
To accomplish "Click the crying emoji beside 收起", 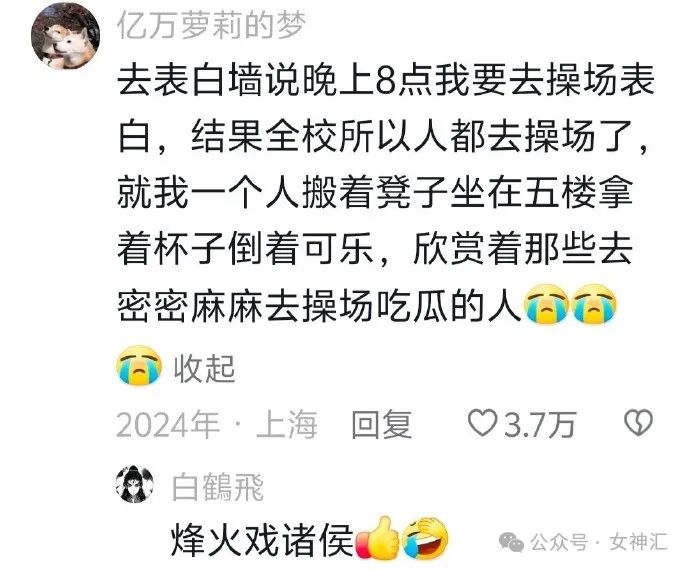I will [139, 366].
